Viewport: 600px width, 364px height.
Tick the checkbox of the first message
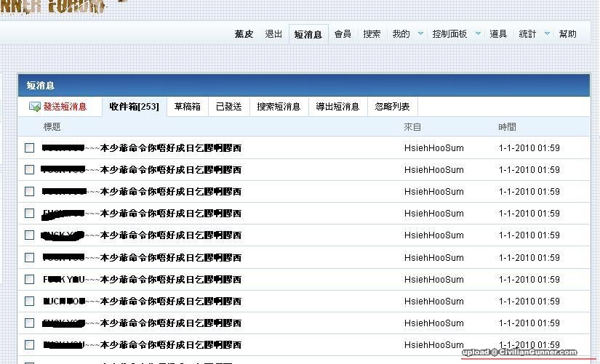click(30, 147)
